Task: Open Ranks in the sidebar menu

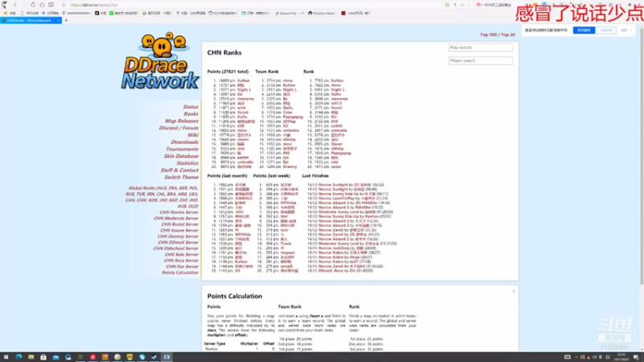Action: pos(191,113)
